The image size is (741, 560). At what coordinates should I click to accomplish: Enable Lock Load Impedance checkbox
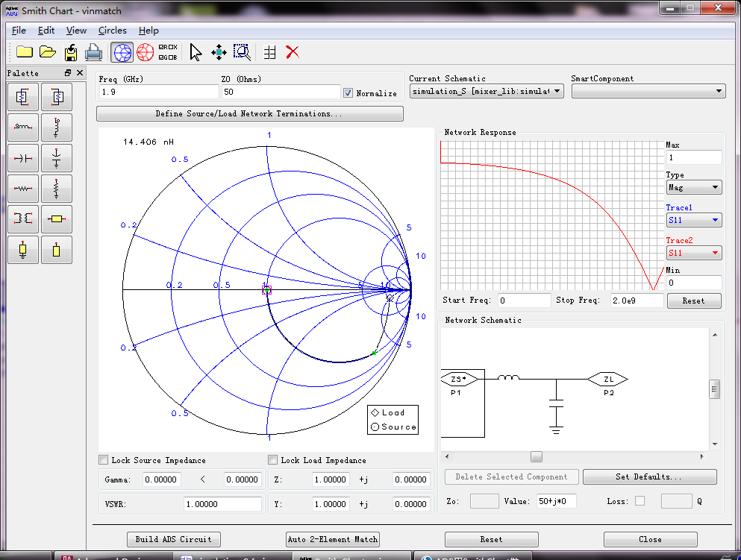[x=273, y=460]
